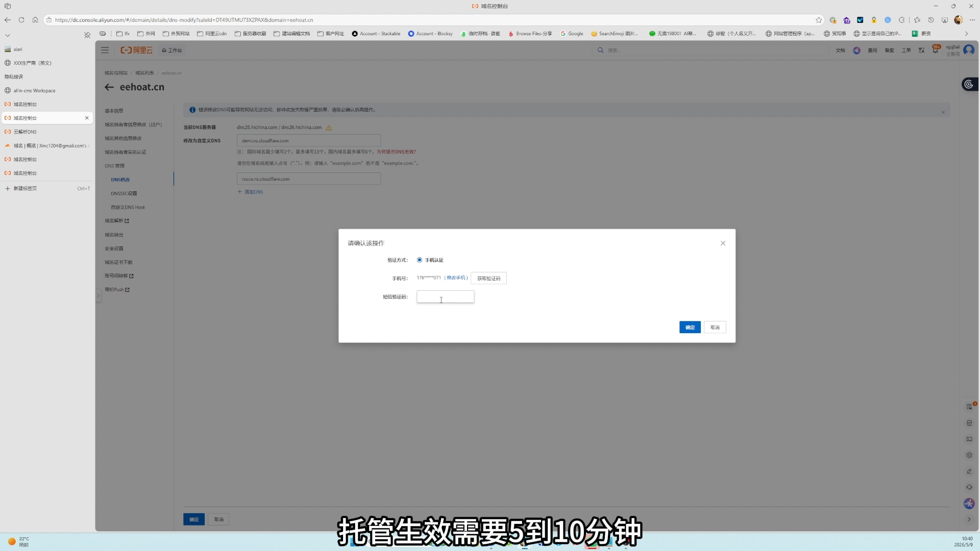Open the tab actions menu icon at top-left
The width and height of the screenshot is (980, 551).
tap(7, 6)
